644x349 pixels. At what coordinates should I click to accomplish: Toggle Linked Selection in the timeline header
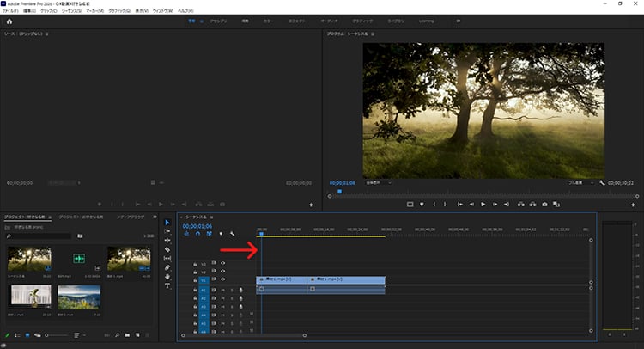210,234
